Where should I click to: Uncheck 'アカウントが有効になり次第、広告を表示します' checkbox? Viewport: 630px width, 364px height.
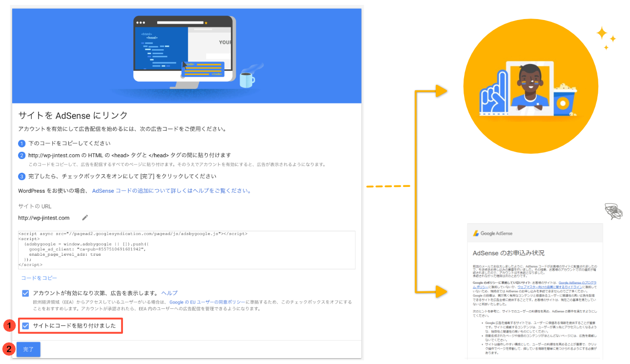25,293
